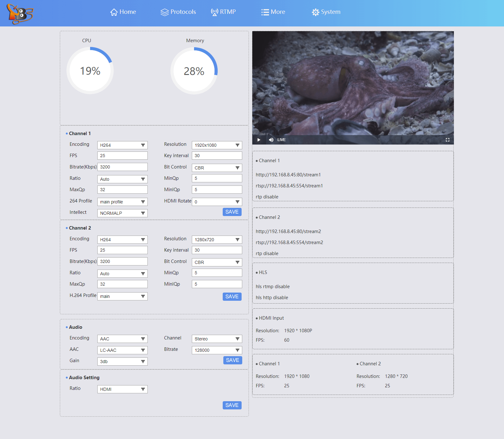504x439 pixels.
Task: Open Audio Setting Ratio HDMI dropdown
Action: tap(123, 389)
